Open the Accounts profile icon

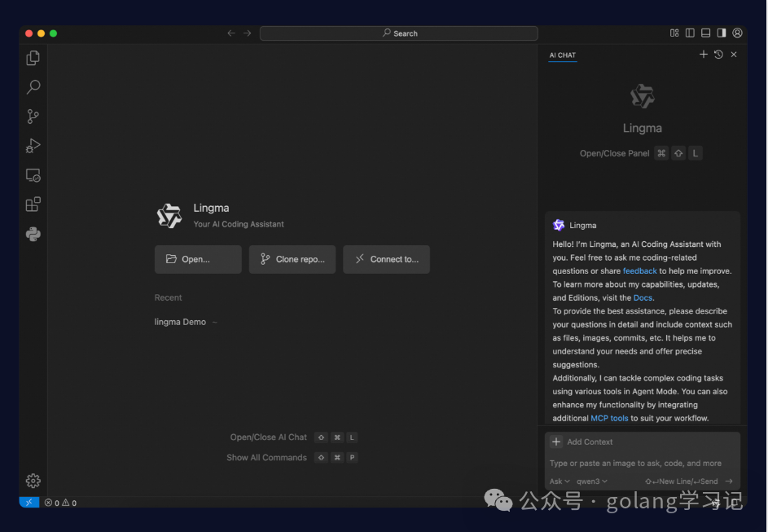click(737, 33)
